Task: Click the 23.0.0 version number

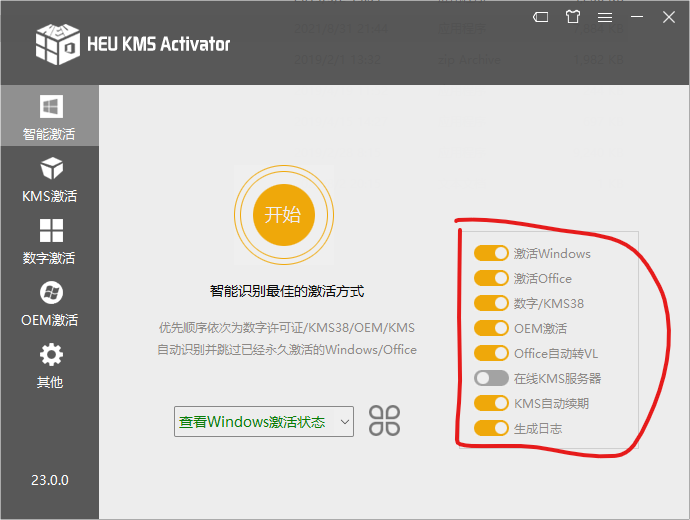Action: tap(50, 480)
